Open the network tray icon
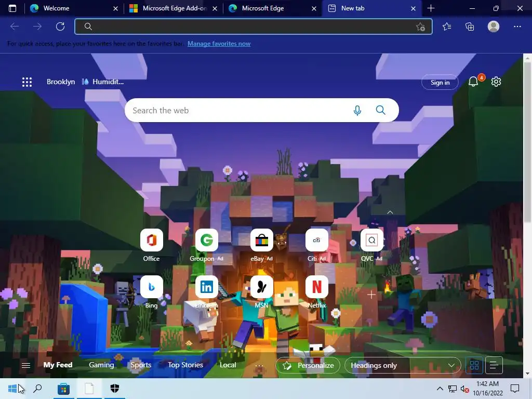This screenshot has height=399, width=532. coord(453,389)
